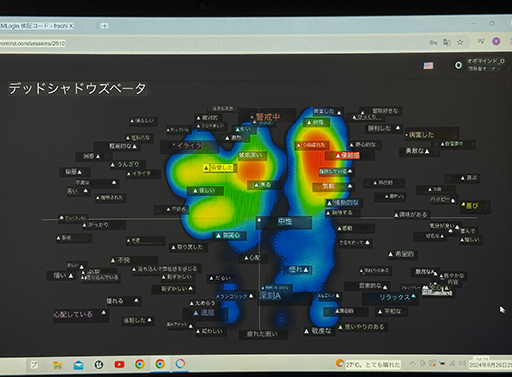
Task: Open File Explorer from the taskbar
Action: [x=58, y=365]
